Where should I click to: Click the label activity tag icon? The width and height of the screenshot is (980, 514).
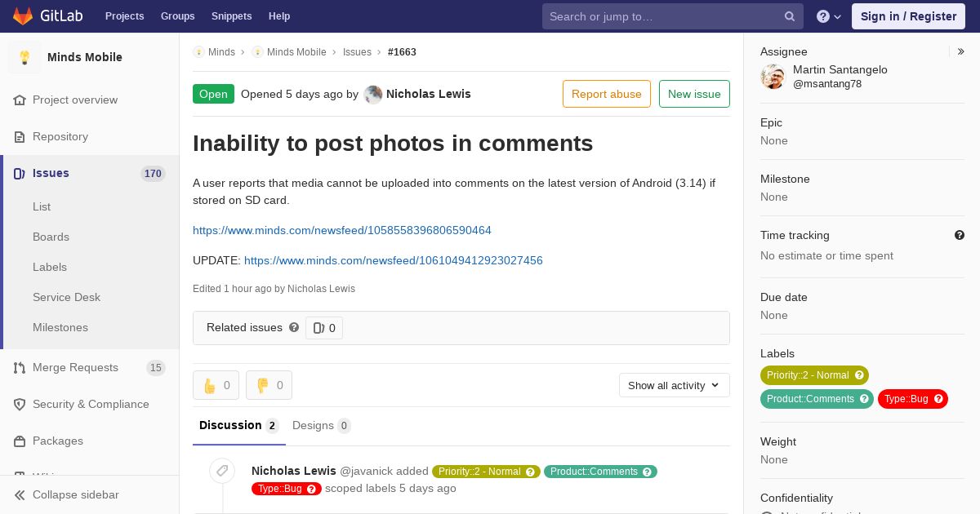coord(222,471)
